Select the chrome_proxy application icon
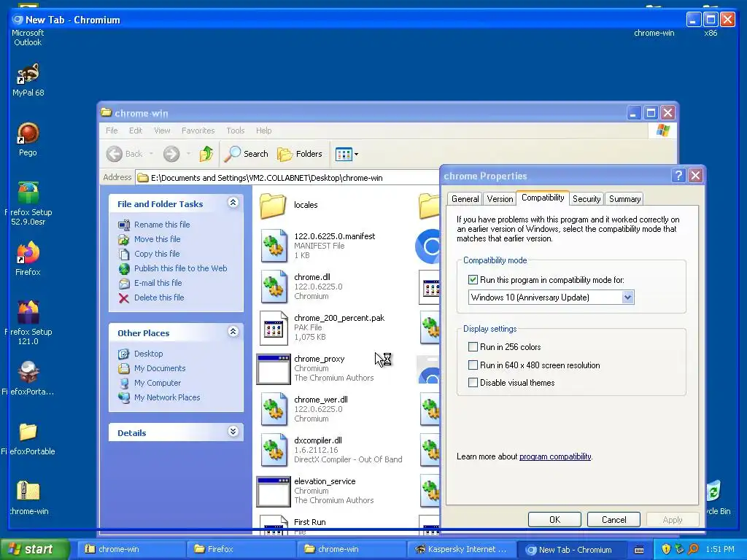 pos(274,368)
